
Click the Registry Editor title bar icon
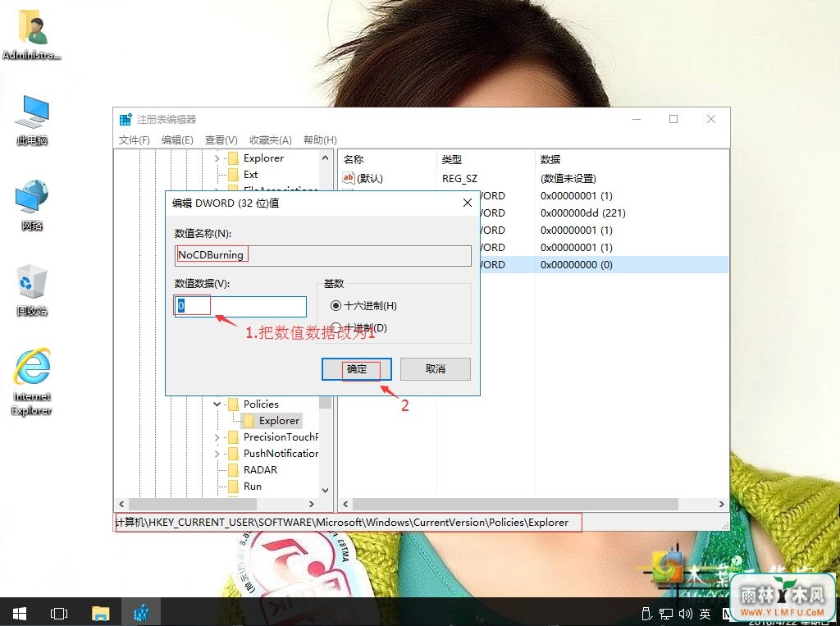[126, 120]
